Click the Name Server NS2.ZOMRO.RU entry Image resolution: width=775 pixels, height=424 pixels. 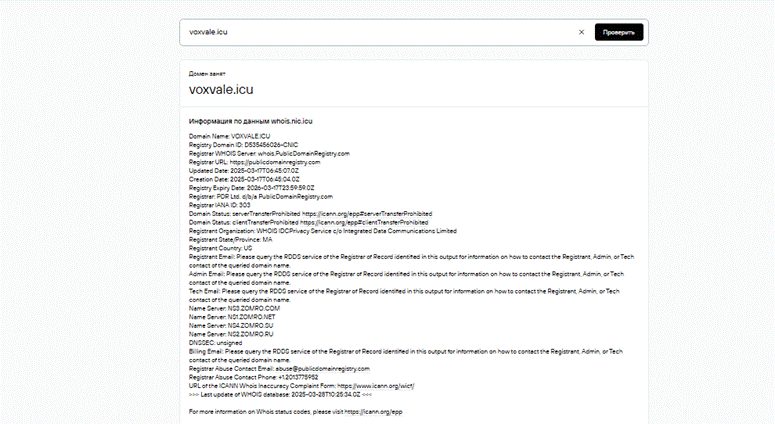pyautogui.click(x=231, y=334)
